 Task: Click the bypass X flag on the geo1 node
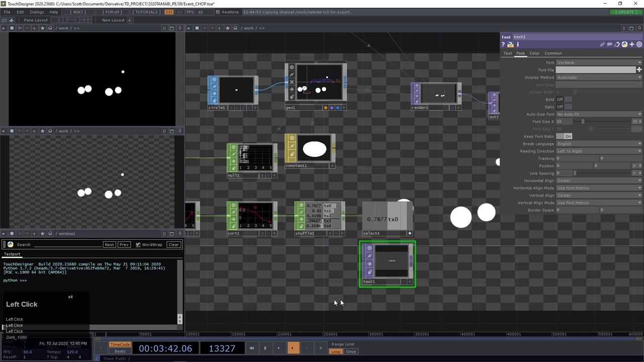click(x=292, y=82)
